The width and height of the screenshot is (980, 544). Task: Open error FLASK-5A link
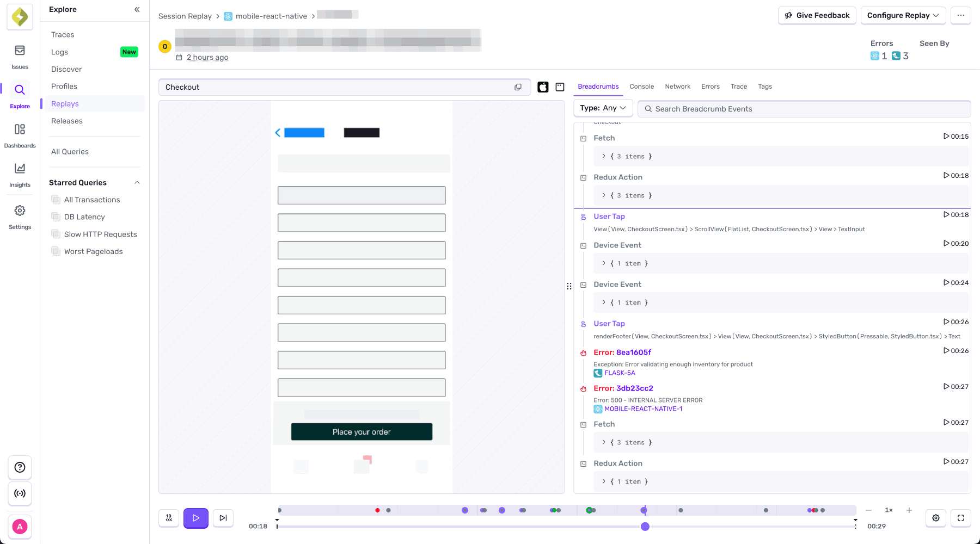pyautogui.click(x=620, y=373)
